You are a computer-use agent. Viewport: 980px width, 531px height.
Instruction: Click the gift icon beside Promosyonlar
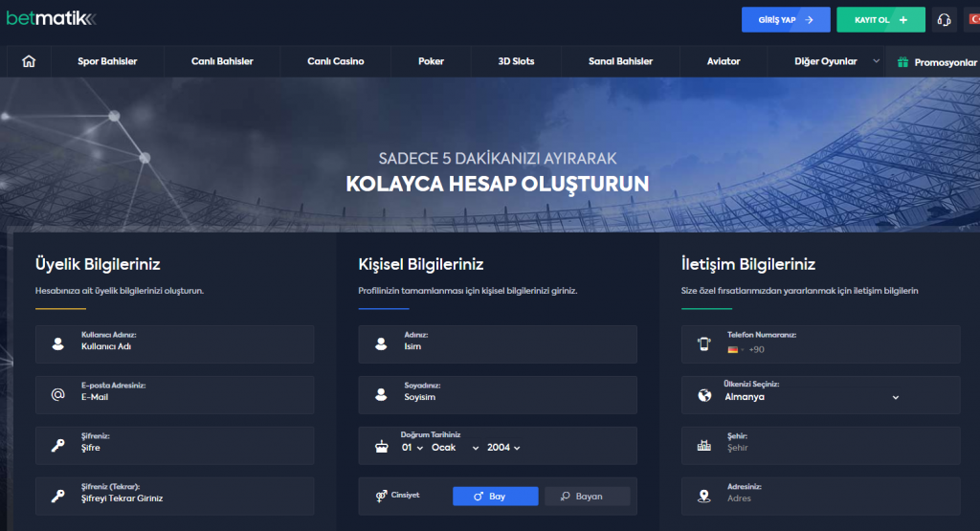coord(902,62)
